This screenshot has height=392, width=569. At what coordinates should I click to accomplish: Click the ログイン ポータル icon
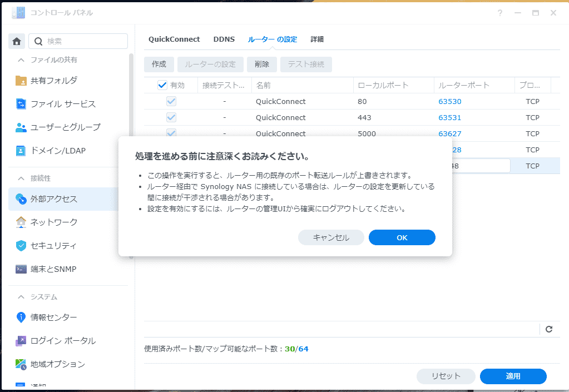(21, 341)
